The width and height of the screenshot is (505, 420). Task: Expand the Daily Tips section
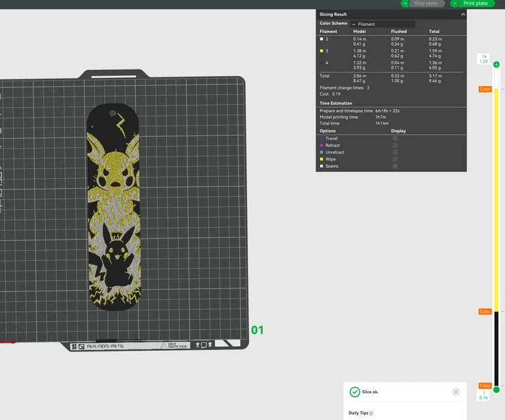[361, 413]
